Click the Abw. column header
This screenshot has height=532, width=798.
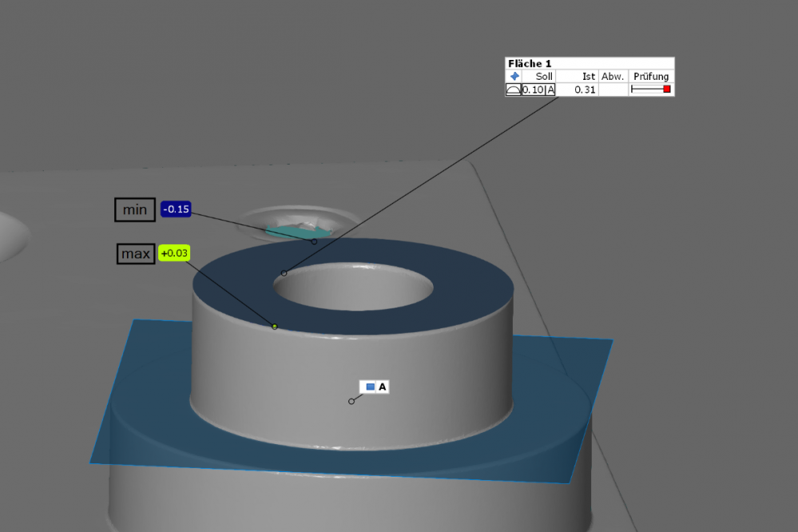[x=613, y=76]
